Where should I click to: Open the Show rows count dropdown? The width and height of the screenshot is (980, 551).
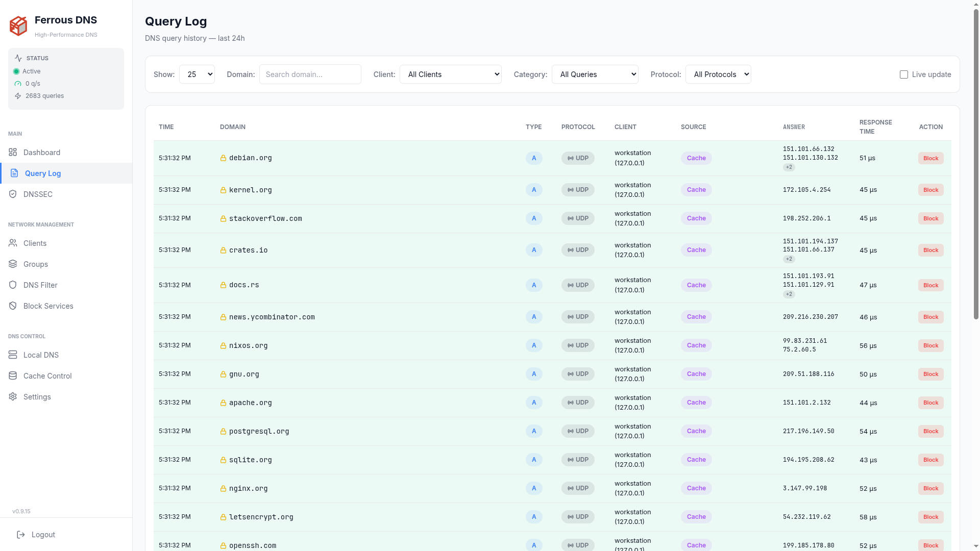tap(197, 74)
